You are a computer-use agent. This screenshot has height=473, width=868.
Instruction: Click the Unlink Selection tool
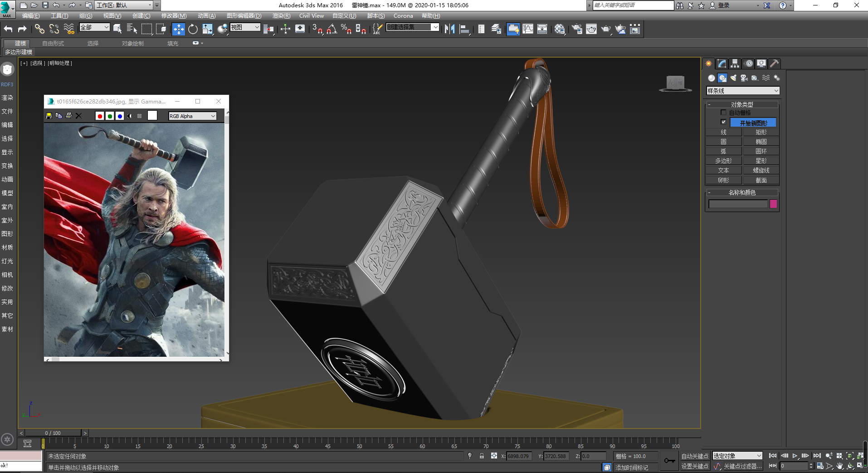pos(54,29)
